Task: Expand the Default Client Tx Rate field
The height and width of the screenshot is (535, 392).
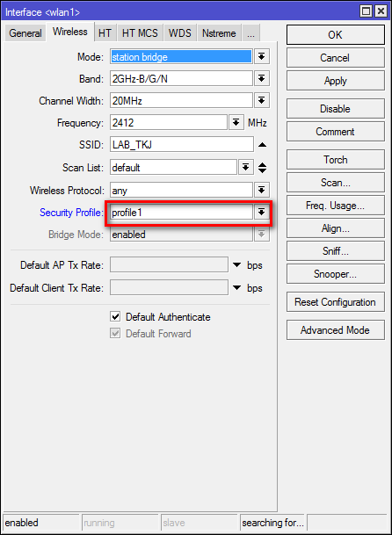Action: pos(237,288)
